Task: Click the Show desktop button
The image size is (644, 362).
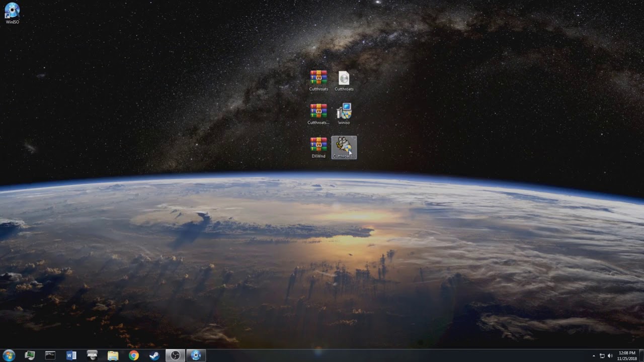Action: tap(641, 355)
